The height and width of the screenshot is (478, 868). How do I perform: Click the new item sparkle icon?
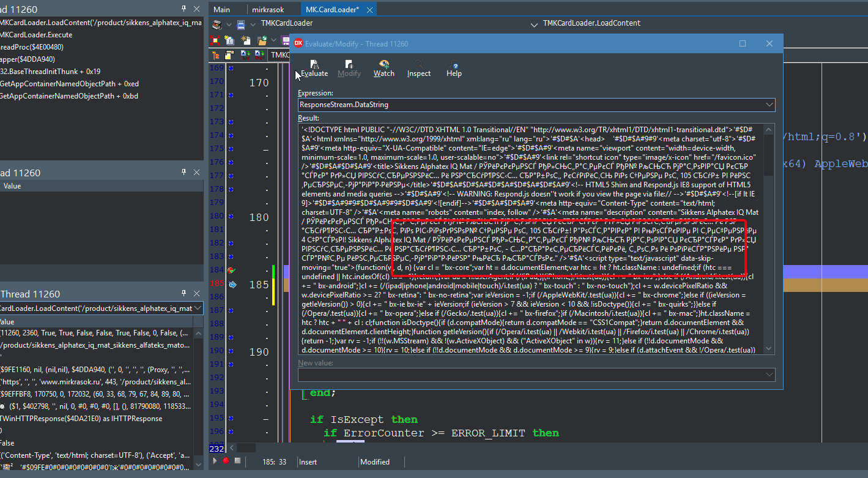247,40
